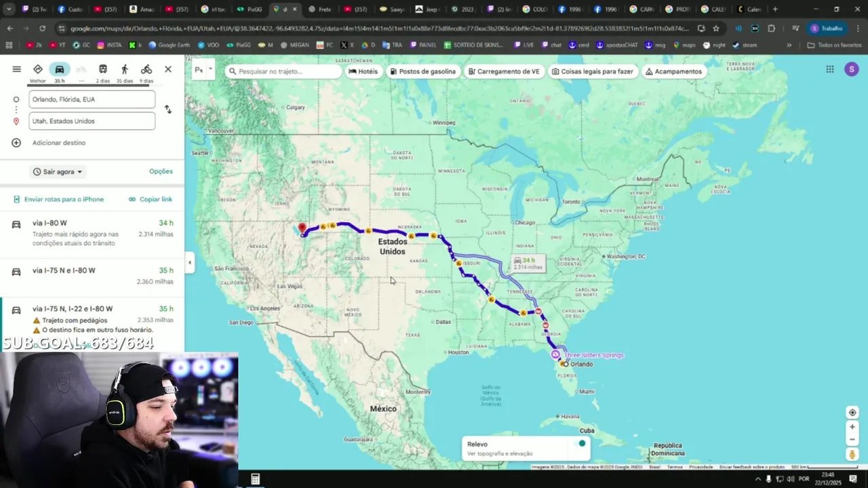Zoom out the map with minus button
Screen dimensions: 868x488
(852, 439)
